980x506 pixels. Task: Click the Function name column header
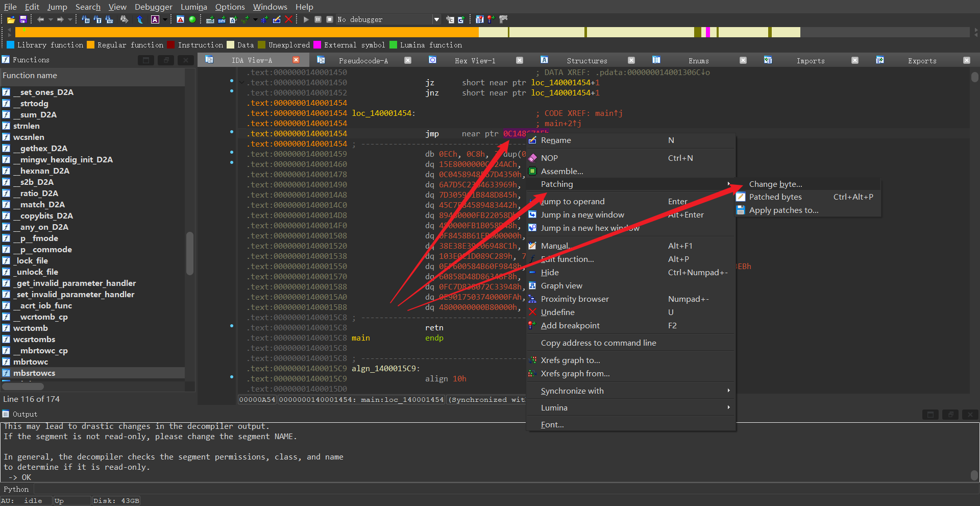(x=92, y=76)
